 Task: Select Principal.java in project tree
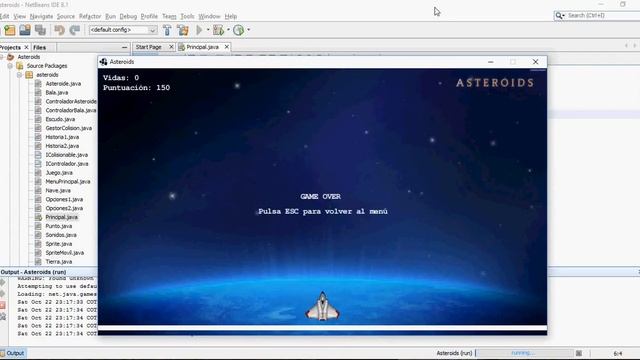point(61,217)
